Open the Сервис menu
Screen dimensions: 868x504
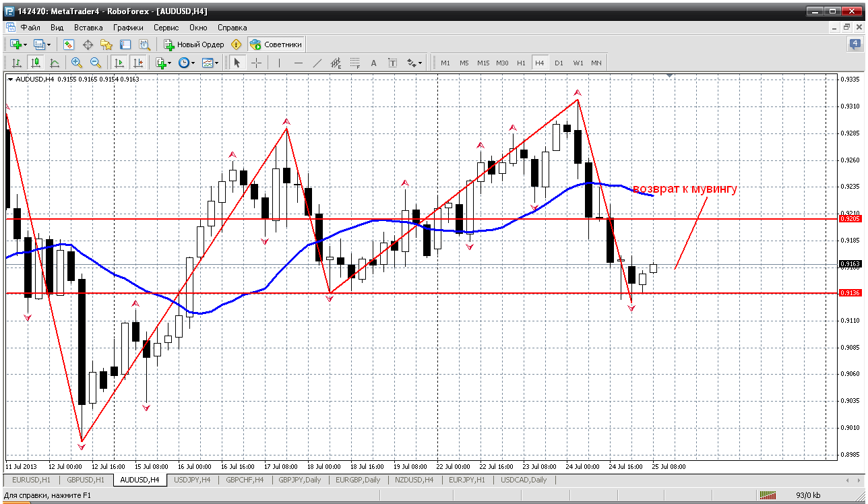coord(166,28)
